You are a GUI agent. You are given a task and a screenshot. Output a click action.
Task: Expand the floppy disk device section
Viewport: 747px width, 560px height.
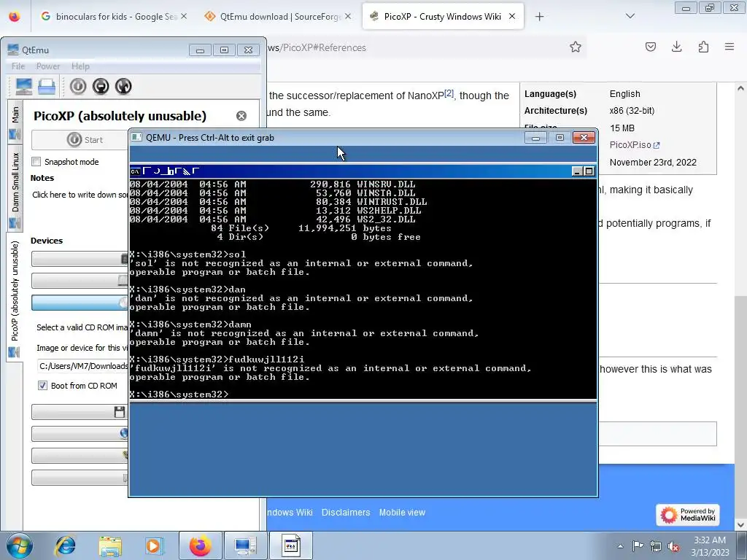pyautogui.click(x=80, y=412)
